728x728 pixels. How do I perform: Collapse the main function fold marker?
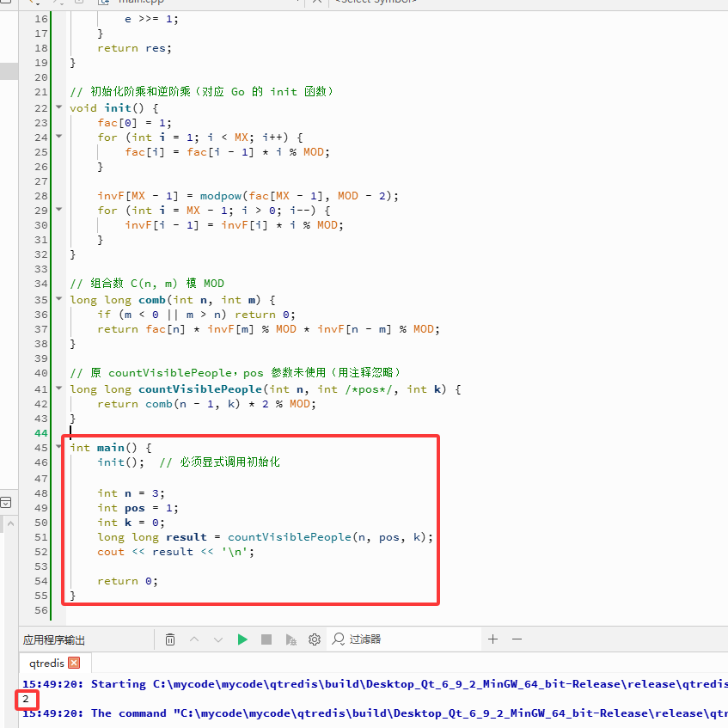[59, 447]
